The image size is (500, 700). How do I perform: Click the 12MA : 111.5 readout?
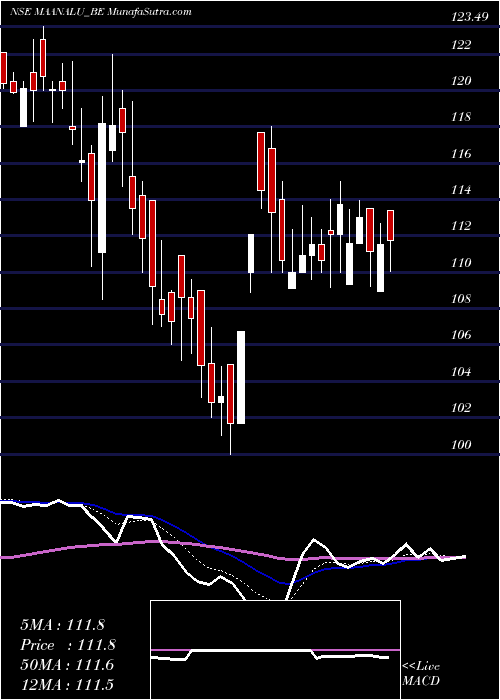67,684
